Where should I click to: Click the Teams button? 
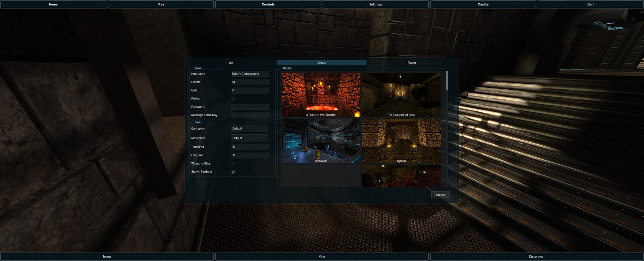pos(107,256)
